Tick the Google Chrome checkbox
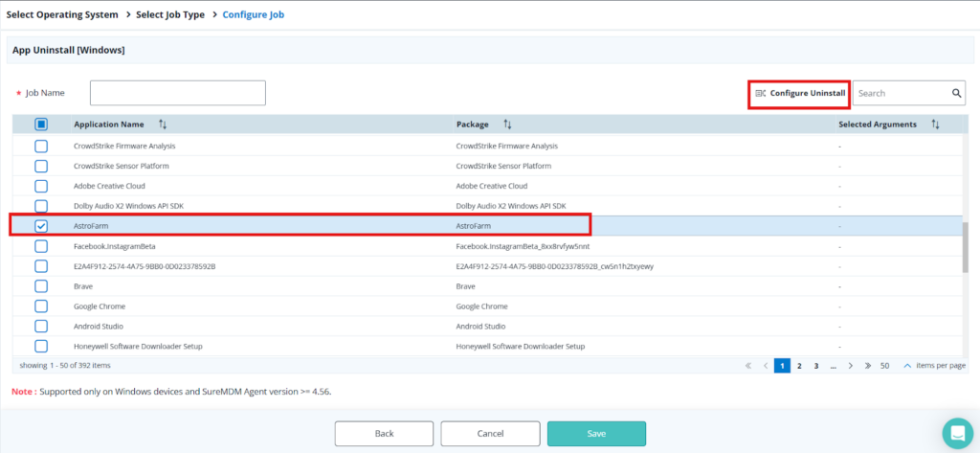980x453 pixels. point(41,306)
